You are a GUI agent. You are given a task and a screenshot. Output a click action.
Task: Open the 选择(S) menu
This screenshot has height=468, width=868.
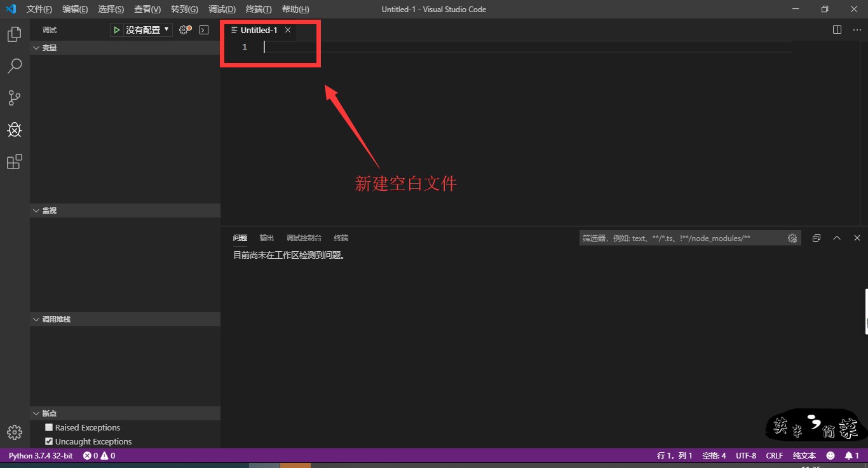point(111,9)
